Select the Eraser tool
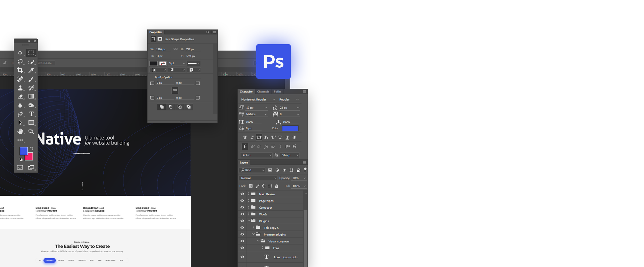The image size is (644, 267). point(20,96)
